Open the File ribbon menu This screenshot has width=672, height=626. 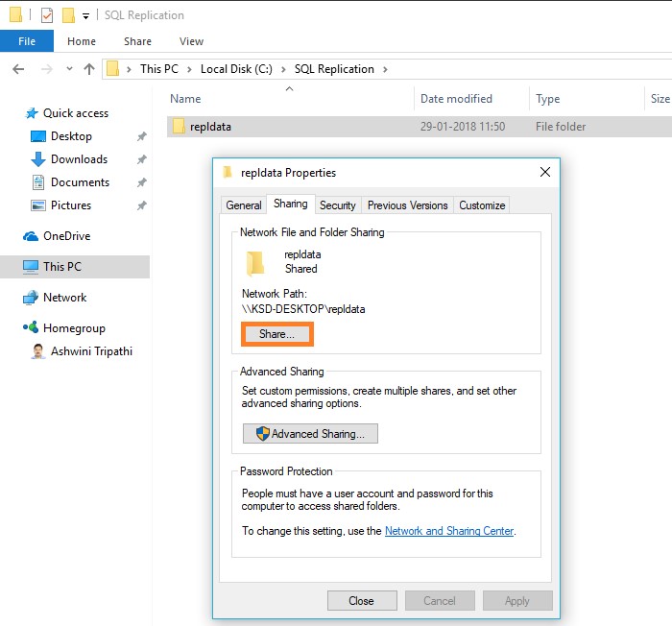(x=26, y=41)
